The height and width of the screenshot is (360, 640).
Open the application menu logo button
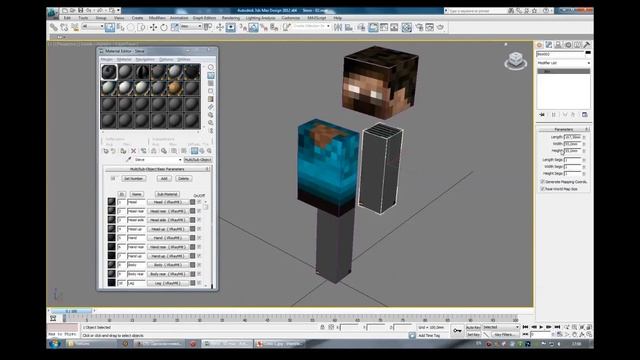[53, 13]
